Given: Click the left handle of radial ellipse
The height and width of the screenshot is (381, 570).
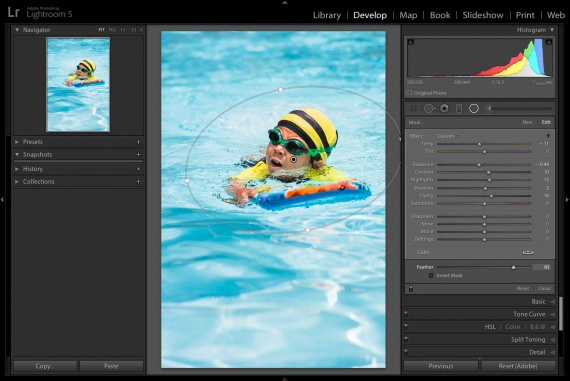Looking at the screenshot, I should click(x=187, y=180).
